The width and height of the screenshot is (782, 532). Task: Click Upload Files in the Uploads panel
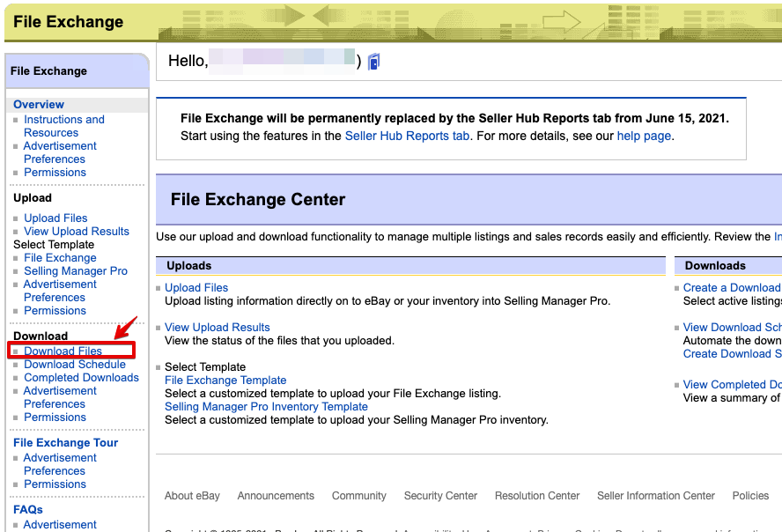(196, 288)
